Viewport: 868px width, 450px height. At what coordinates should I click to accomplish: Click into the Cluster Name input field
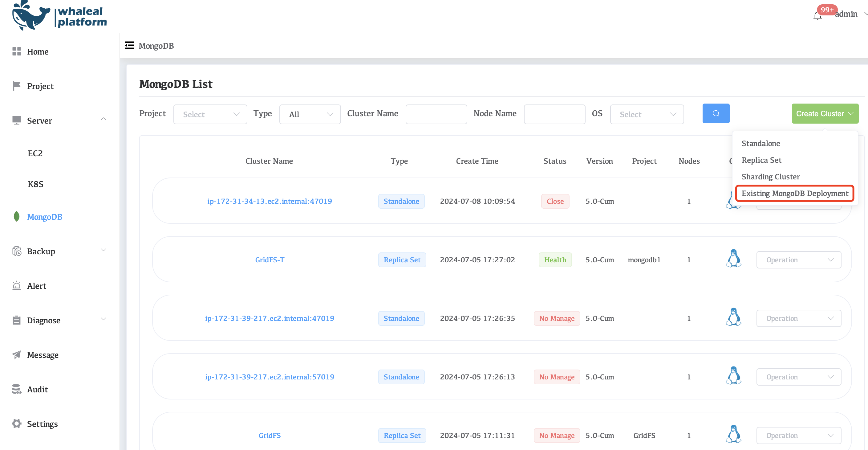click(436, 114)
